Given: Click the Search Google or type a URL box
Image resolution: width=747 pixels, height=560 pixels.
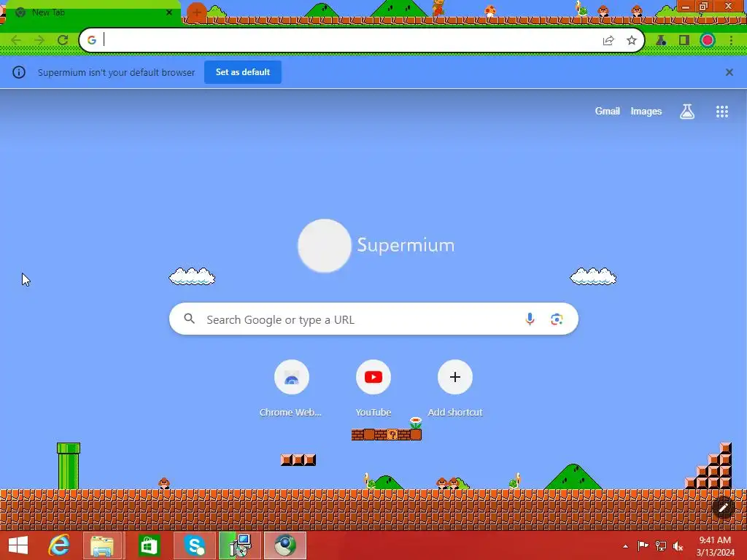Looking at the screenshot, I should point(373,319).
